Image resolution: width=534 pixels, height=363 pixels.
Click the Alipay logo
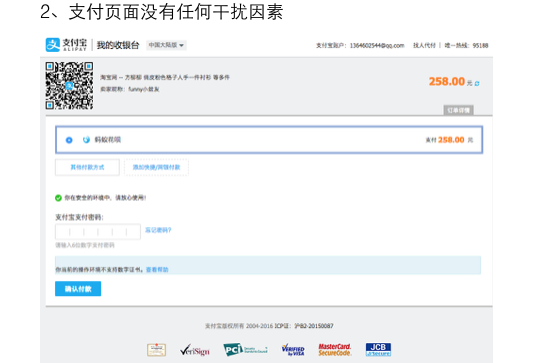66,45
